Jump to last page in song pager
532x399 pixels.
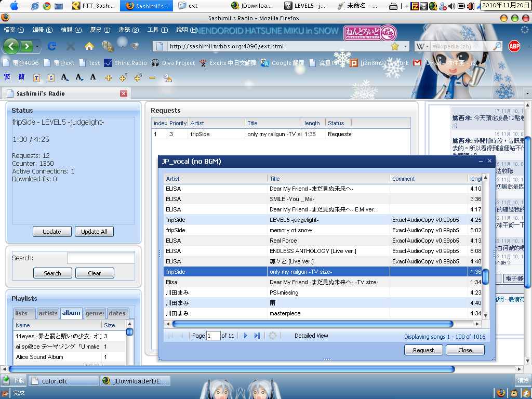point(257,336)
